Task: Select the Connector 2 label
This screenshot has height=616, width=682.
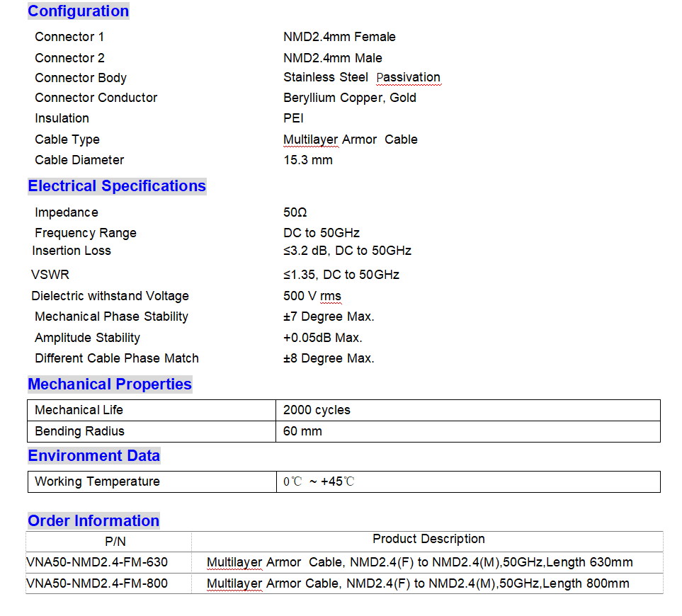Action: click(x=69, y=58)
